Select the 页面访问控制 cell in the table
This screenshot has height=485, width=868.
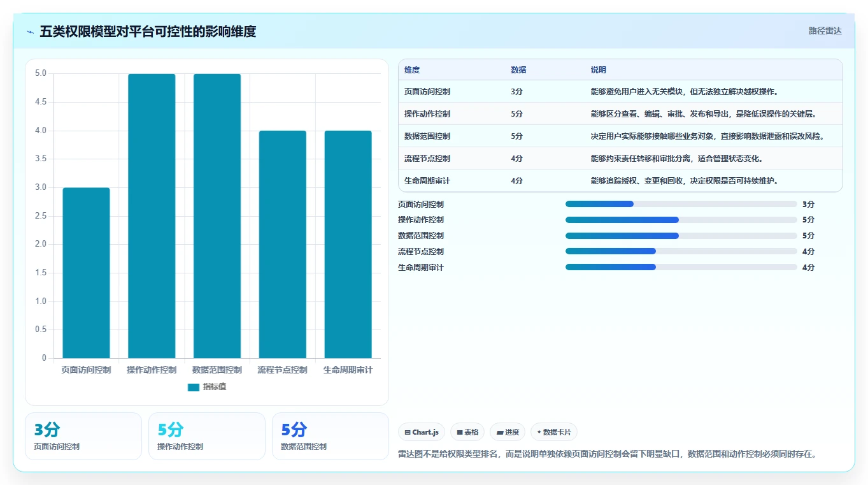[427, 92]
